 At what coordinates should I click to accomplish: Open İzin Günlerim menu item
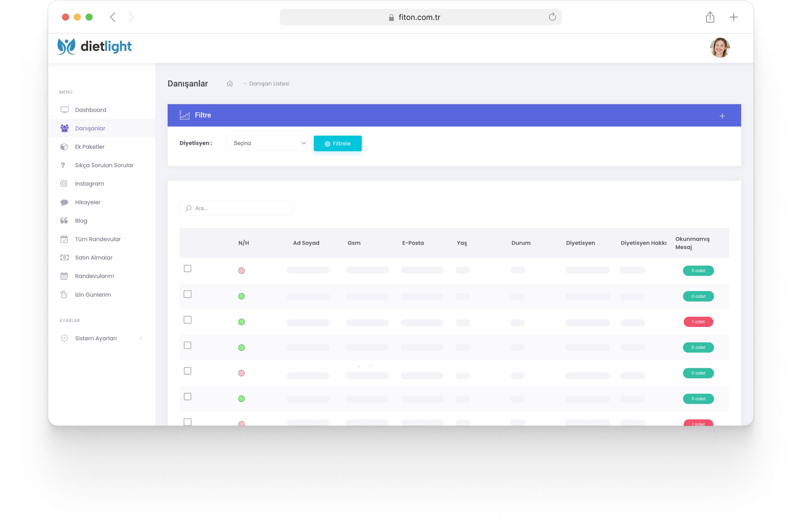click(101, 295)
